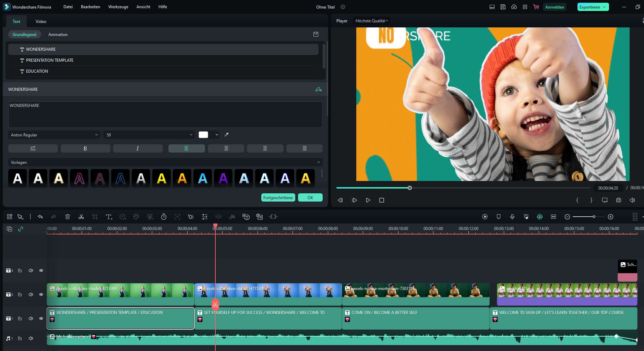644x351 pixels.
Task: Click the split scissors tool in timeline toolbar
Action: [81, 217]
